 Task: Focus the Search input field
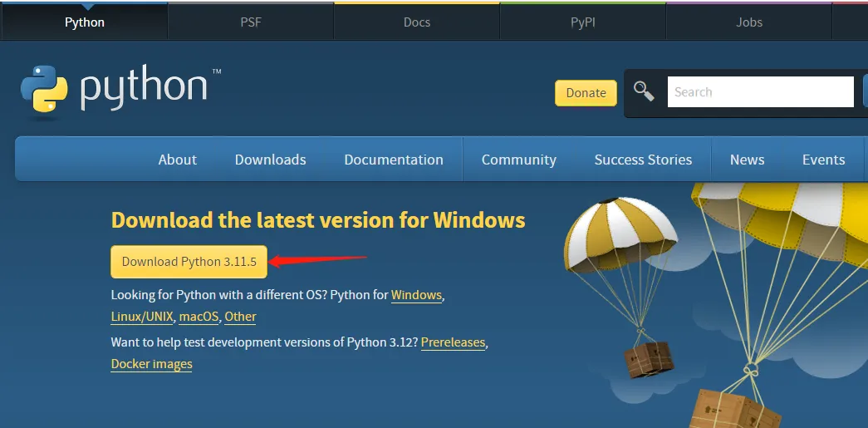point(760,92)
